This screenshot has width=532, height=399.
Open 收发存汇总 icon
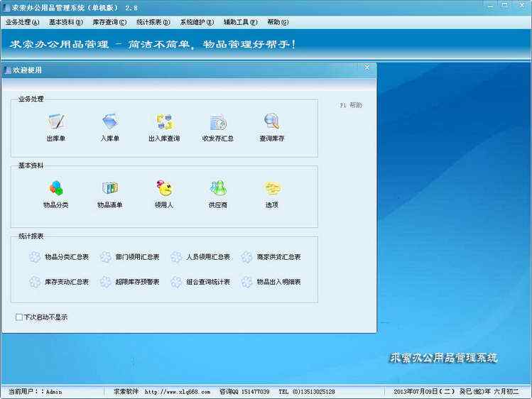(218, 122)
